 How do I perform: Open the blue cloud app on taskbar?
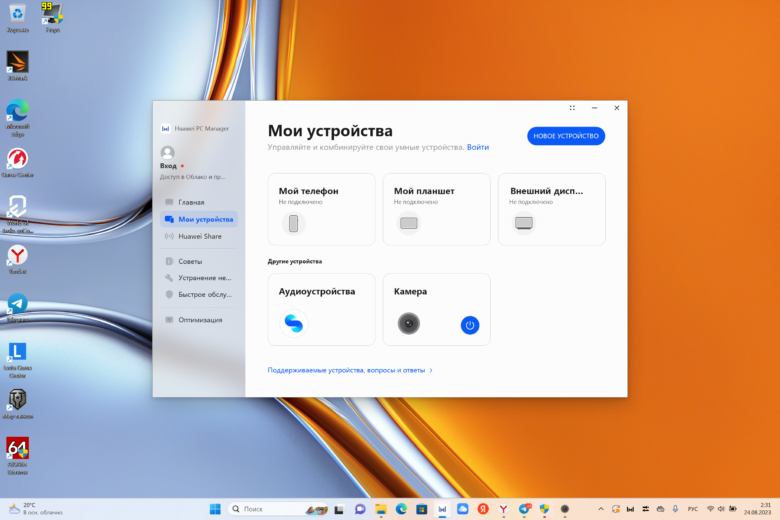coord(463,509)
